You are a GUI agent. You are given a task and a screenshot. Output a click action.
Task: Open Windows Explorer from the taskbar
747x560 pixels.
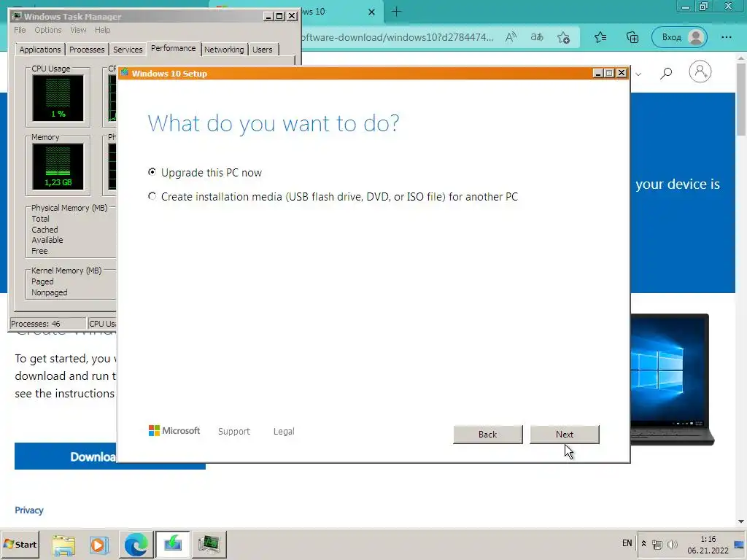click(63, 544)
